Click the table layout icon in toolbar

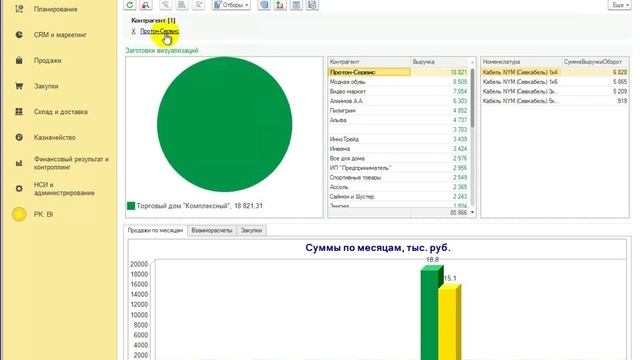(x=296, y=5)
